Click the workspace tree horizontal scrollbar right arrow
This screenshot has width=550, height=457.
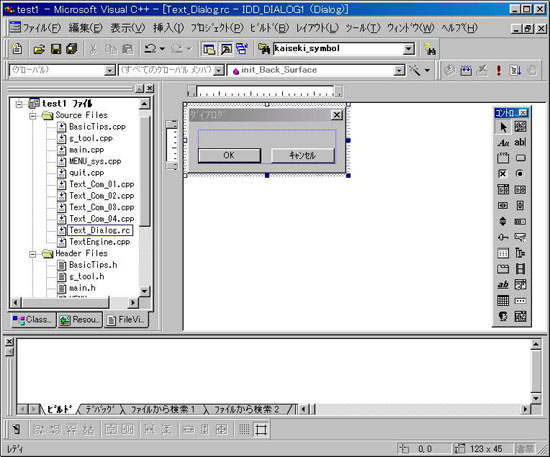(x=133, y=302)
